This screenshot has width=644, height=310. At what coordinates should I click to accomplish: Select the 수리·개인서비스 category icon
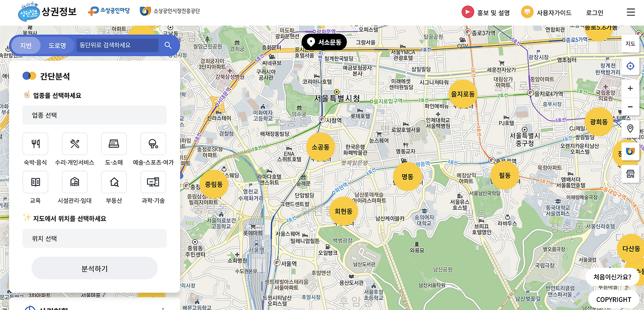click(x=74, y=145)
